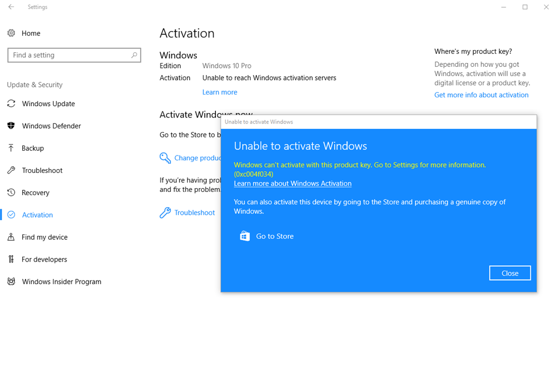
Task: Select Recovery in the sidebar
Action: coord(35,192)
